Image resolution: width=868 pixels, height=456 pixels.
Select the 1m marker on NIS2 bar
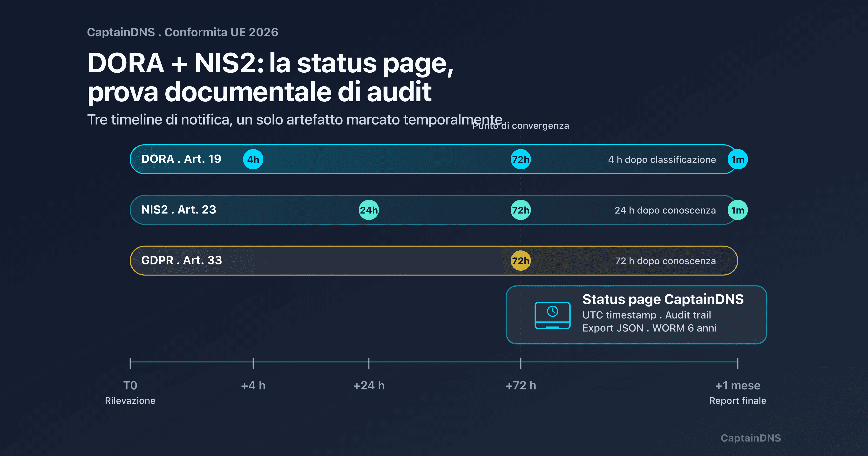click(738, 210)
